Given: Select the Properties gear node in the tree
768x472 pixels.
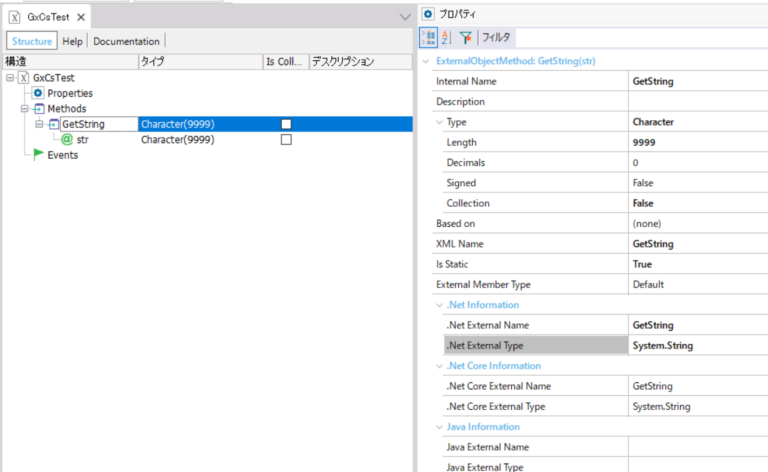Looking at the screenshot, I should click(x=38, y=93).
